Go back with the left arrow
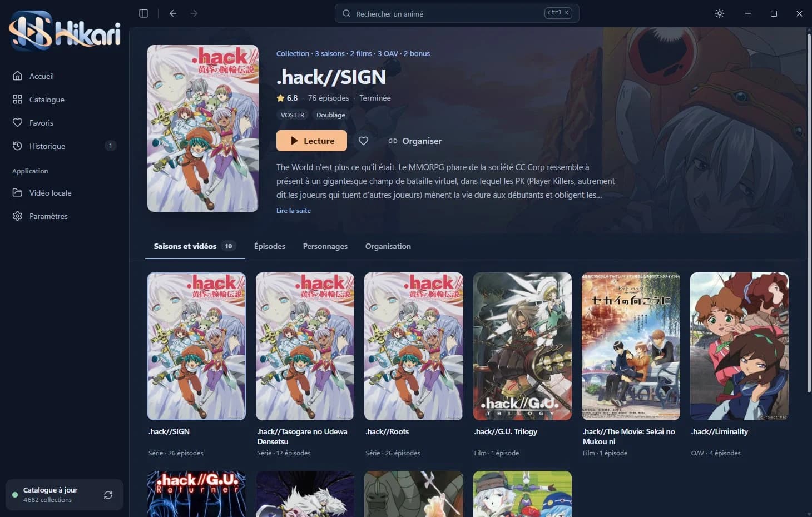Screen dimensions: 812x517 pos(173,13)
